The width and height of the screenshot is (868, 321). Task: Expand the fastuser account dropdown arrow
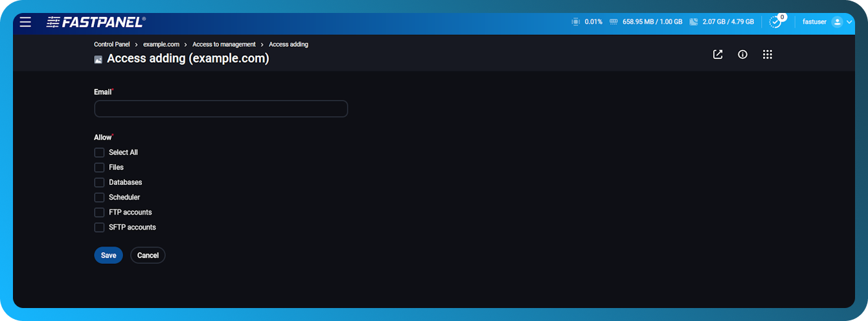[851, 22]
